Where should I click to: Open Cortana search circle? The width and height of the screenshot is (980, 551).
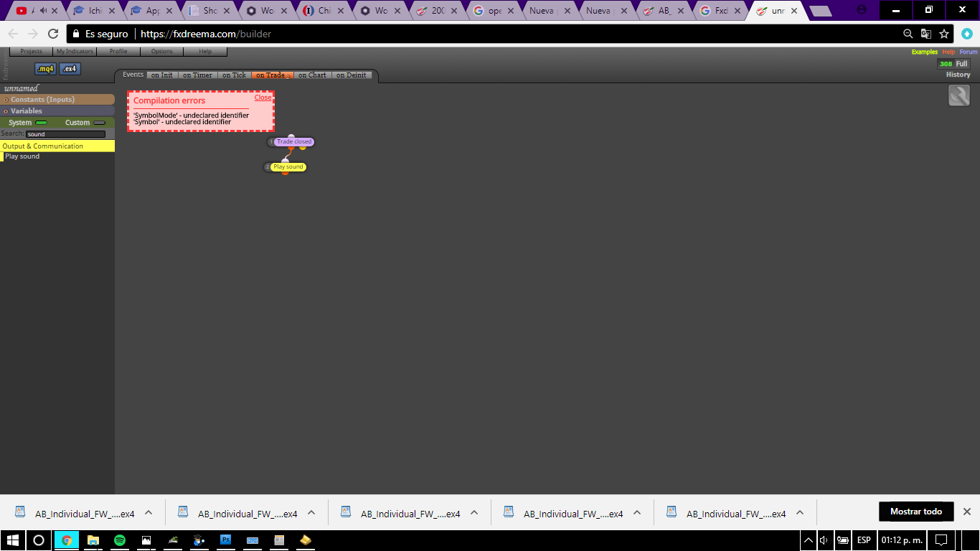click(39, 540)
